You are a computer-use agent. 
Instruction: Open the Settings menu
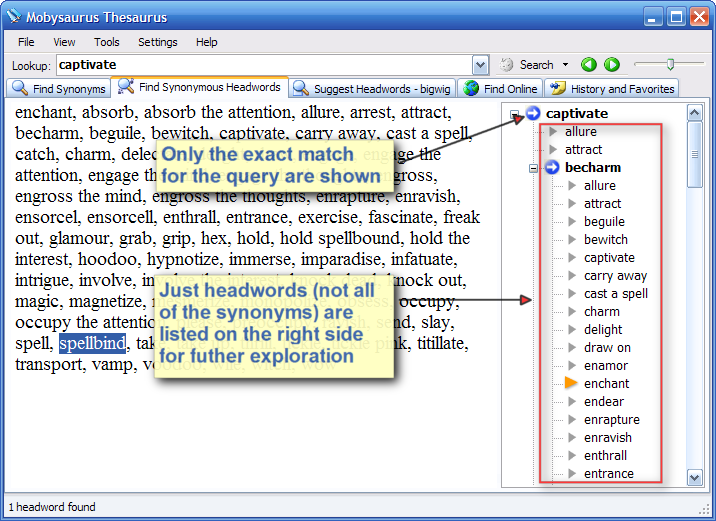click(x=158, y=42)
